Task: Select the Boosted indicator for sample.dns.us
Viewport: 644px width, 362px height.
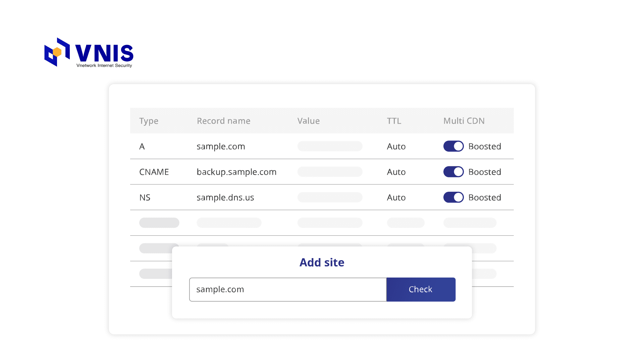Action: coord(484,197)
